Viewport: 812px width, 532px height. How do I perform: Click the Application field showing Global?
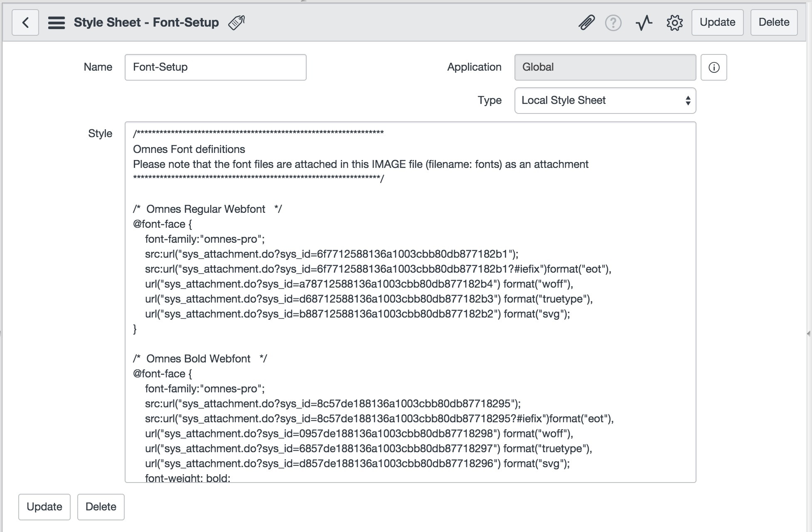(605, 67)
